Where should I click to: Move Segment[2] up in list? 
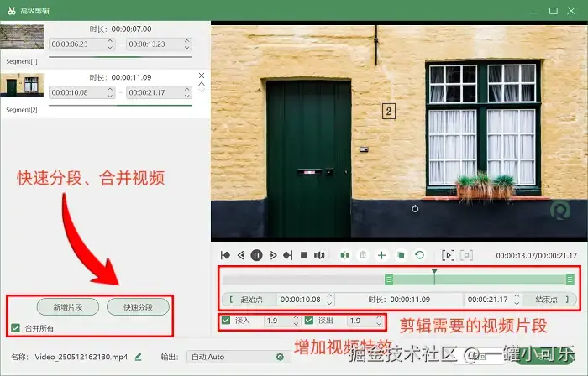coord(202,84)
